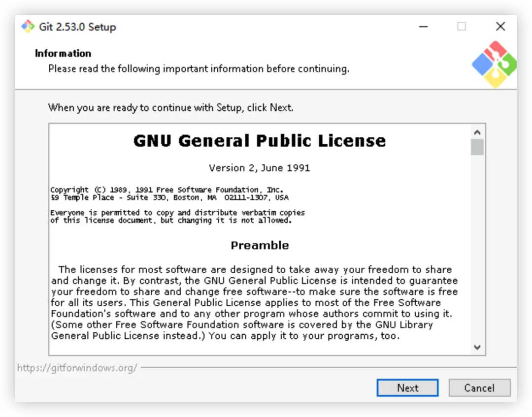Click 'Please read the following important information' text
This screenshot has height=417, width=532.
(199, 69)
